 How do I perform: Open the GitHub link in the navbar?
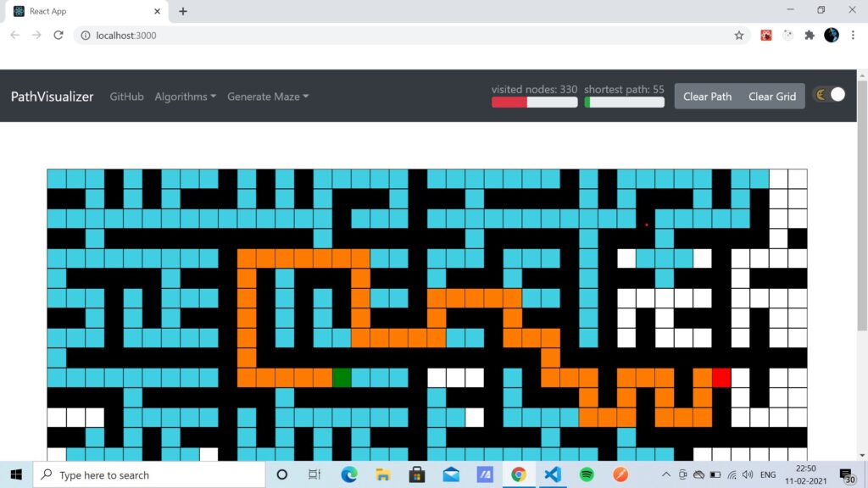click(126, 96)
